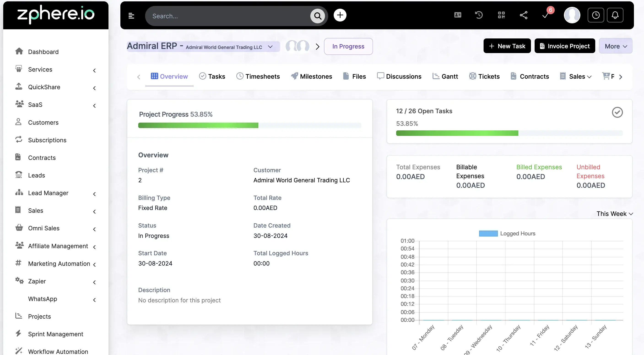Open the history icon in top bar
This screenshot has height=355, width=644.
coord(479,15)
